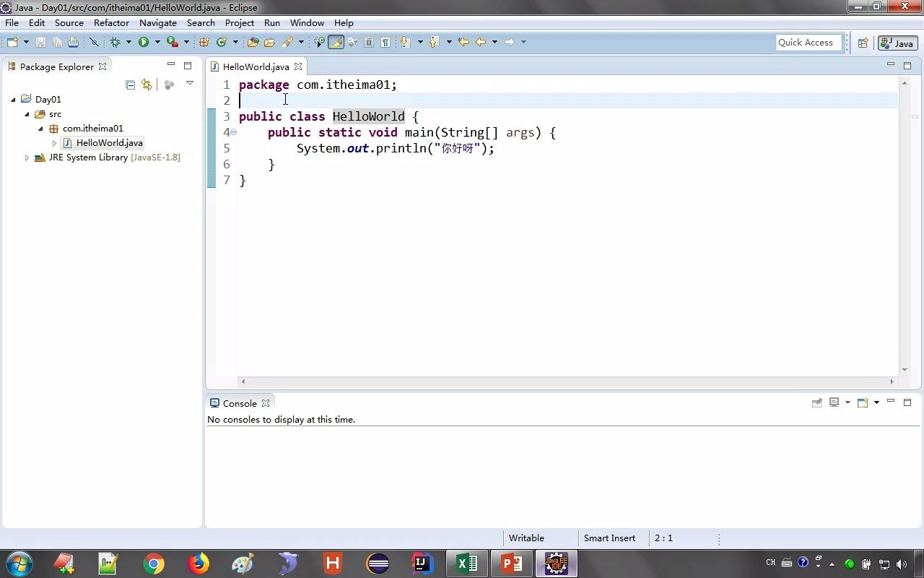This screenshot has width=924, height=578.
Task: Collapse the com.itheima01 package node
Action: 40,129
